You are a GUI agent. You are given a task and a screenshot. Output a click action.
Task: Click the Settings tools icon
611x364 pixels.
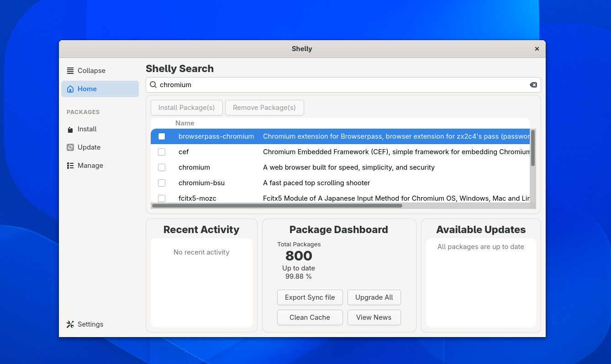[70, 324]
